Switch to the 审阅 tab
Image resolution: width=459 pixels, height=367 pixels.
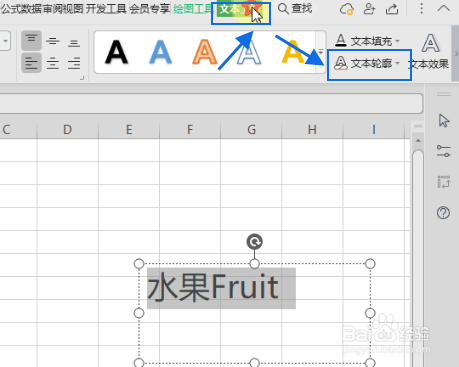coord(52,9)
